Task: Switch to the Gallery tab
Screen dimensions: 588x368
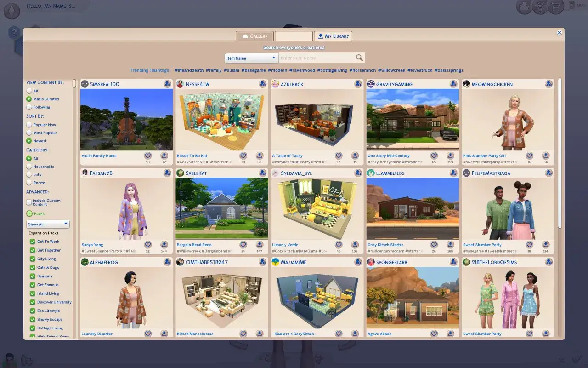Action: coord(254,35)
